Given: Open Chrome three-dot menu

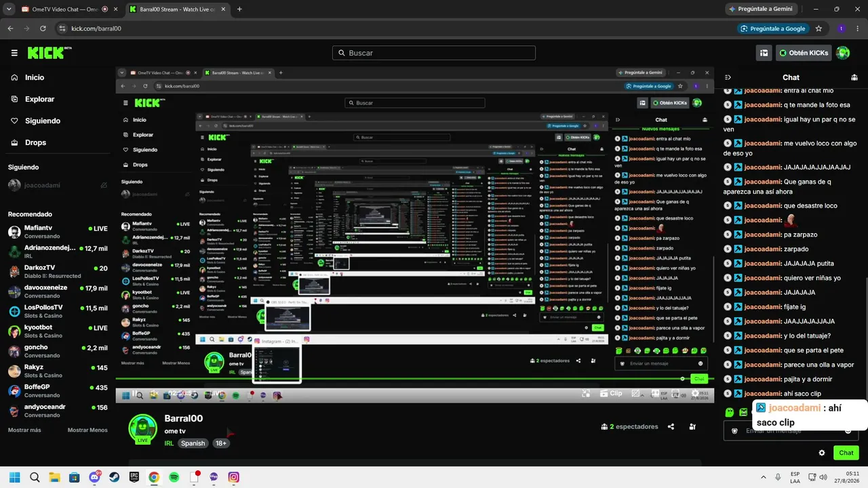Looking at the screenshot, I should [x=857, y=28].
